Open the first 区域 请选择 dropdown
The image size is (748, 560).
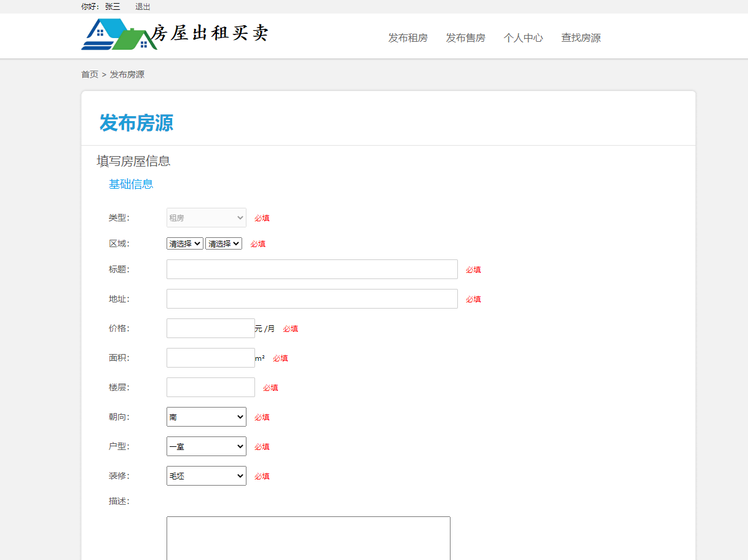(x=184, y=243)
